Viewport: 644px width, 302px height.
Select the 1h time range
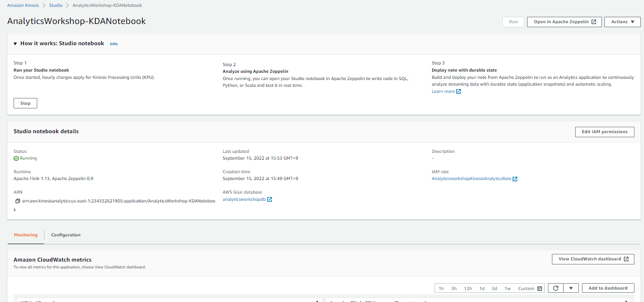(441, 288)
